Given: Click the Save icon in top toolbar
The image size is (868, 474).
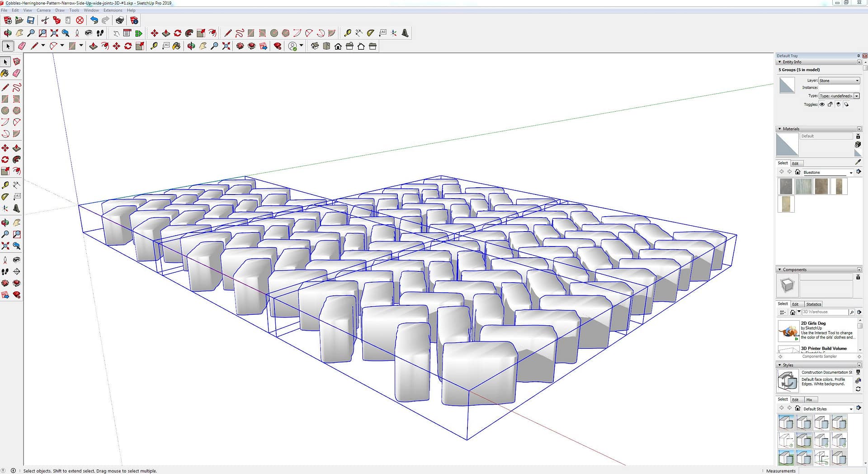Looking at the screenshot, I should click(x=31, y=20).
